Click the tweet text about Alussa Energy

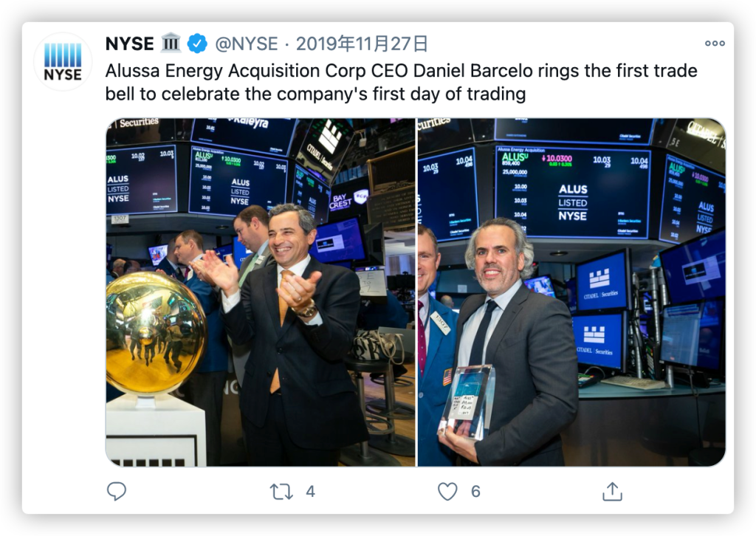(x=401, y=72)
